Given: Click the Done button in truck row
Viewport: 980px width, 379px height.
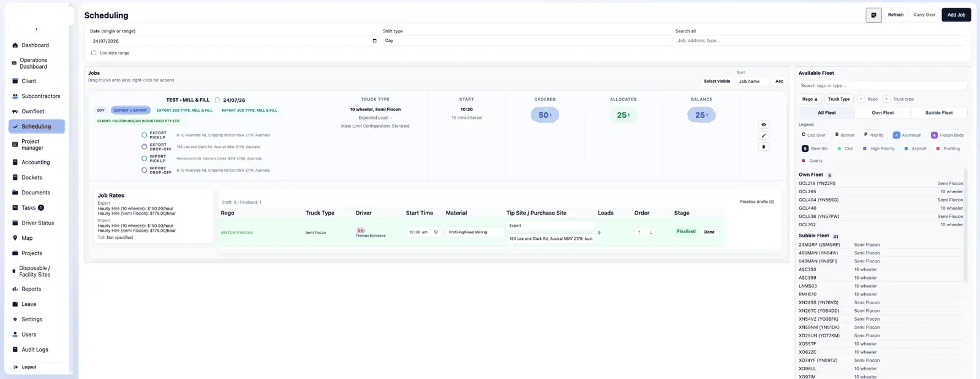Looking at the screenshot, I should point(709,232).
